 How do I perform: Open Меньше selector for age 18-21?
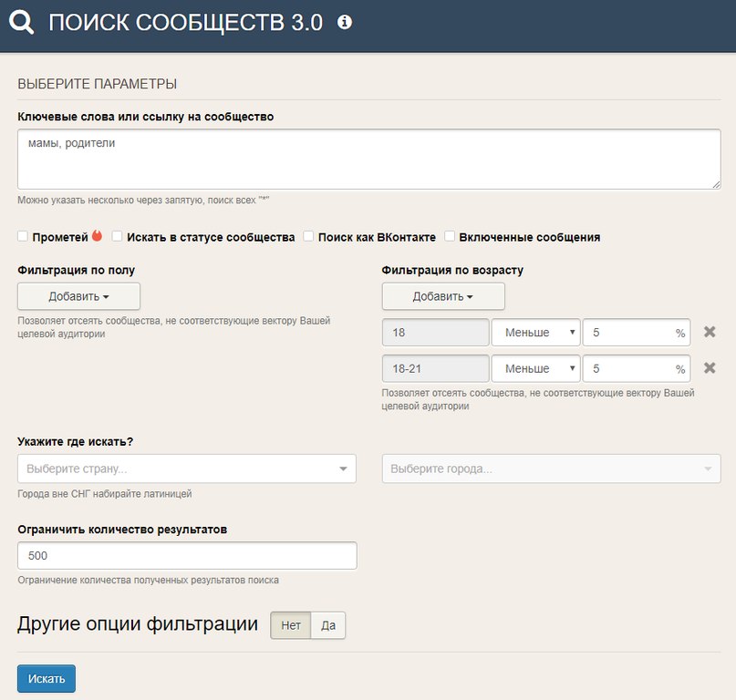tap(535, 369)
